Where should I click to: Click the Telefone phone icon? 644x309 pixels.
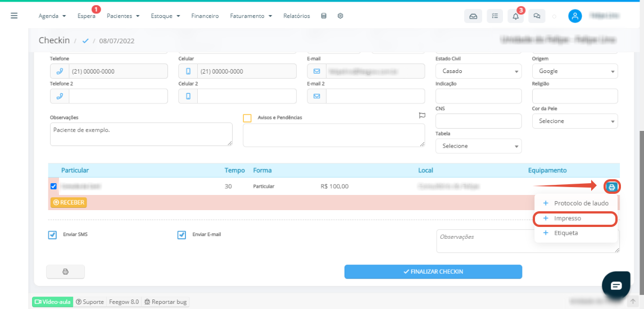point(60,71)
